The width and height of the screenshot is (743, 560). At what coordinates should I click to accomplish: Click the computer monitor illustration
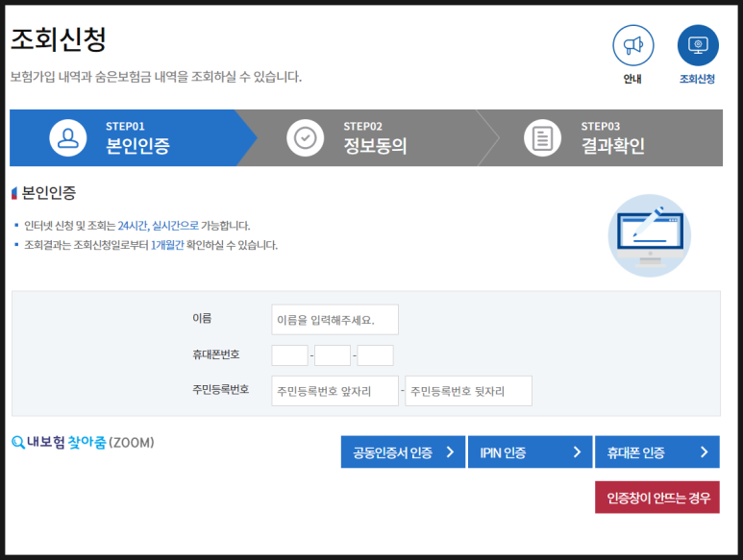(650, 235)
